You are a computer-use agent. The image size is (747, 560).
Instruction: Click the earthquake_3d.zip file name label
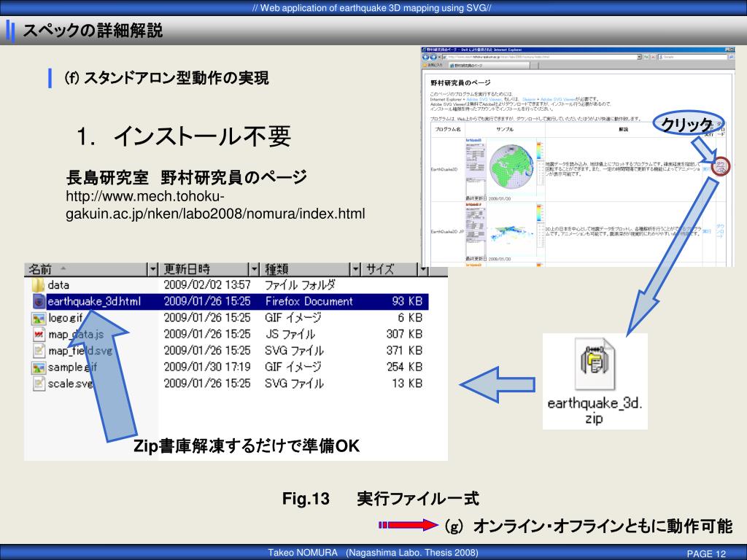coord(595,411)
